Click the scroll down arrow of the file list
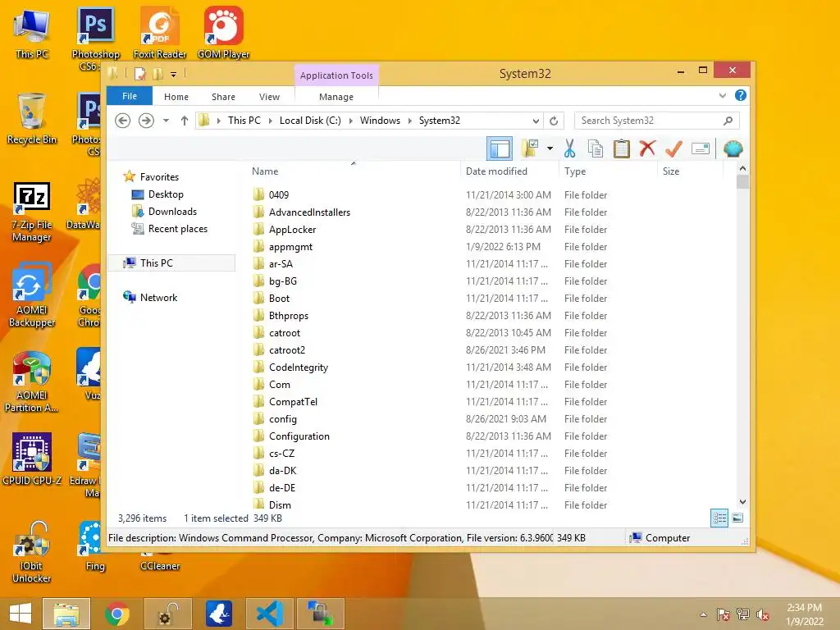This screenshot has width=840, height=630. (742, 502)
